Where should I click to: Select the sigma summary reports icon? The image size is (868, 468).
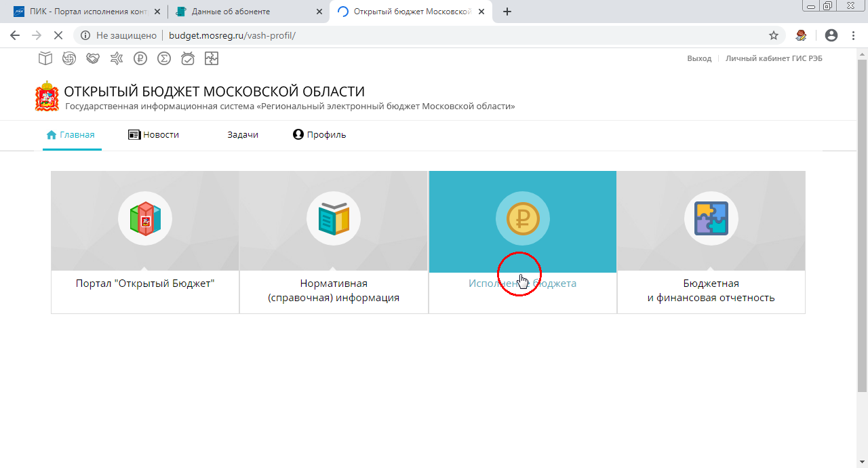coord(163,58)
